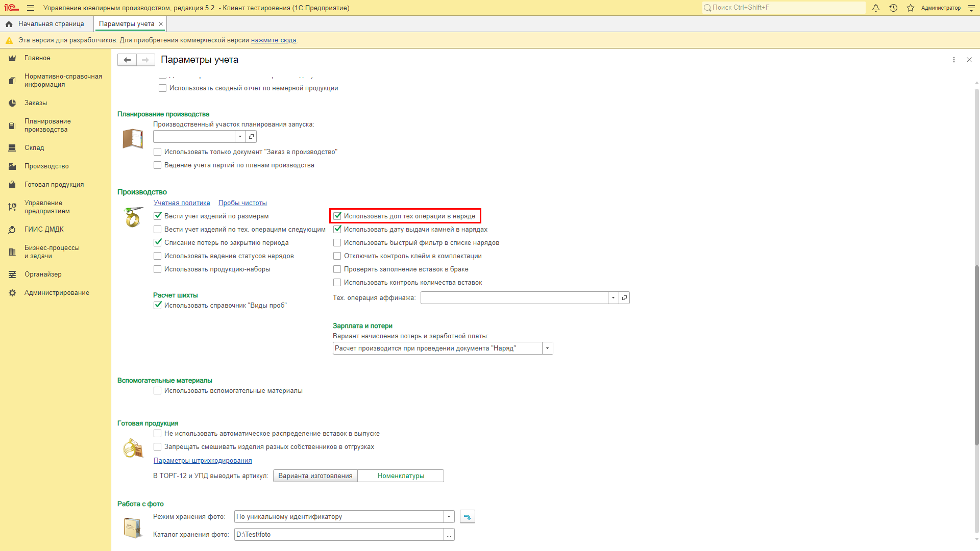Open favorites star icon
The width and height of the screenshot is (980, 551).
tap(911, 8)
